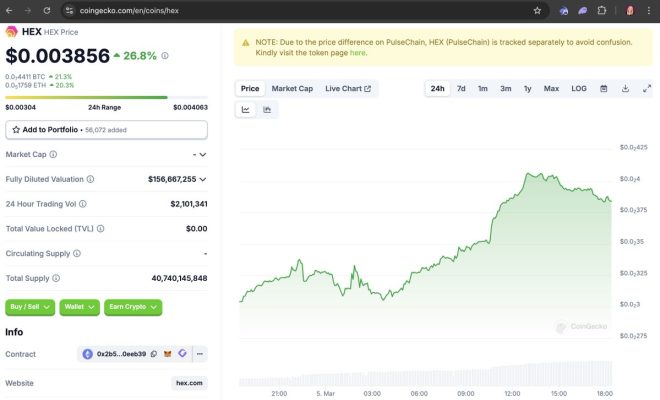
Task: Show Total Supply info icon
Action: click(56, 278)
